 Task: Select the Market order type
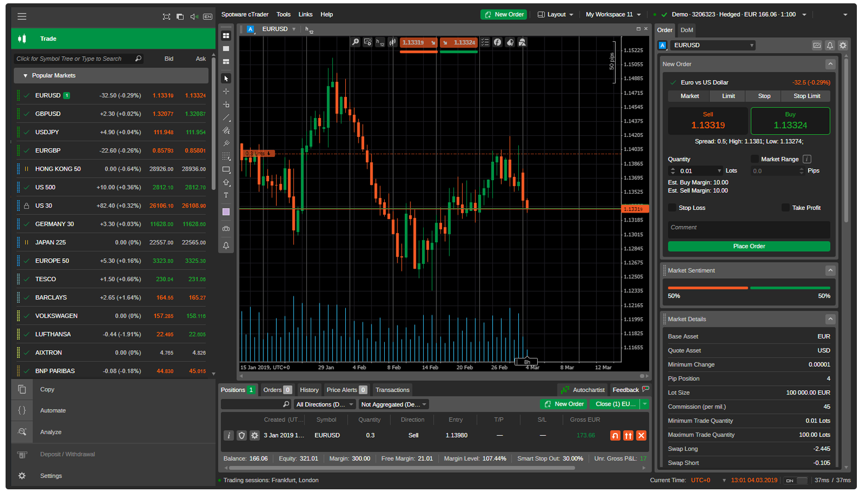[x=689, y=96]
